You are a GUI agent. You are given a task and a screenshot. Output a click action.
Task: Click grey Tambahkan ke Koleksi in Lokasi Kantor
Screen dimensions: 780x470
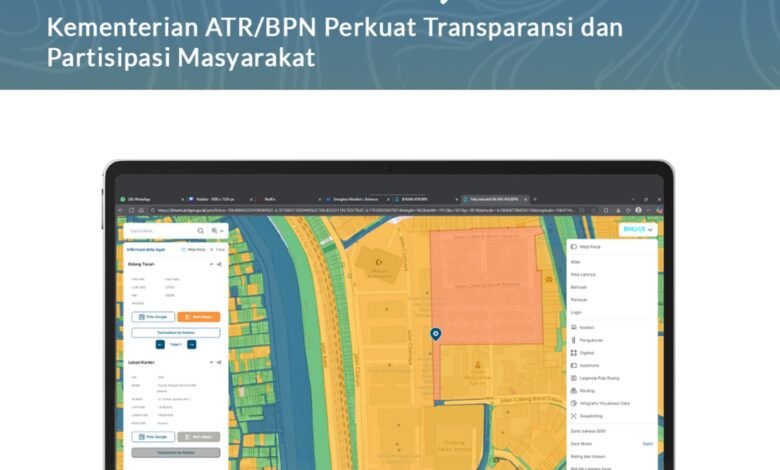176,453
